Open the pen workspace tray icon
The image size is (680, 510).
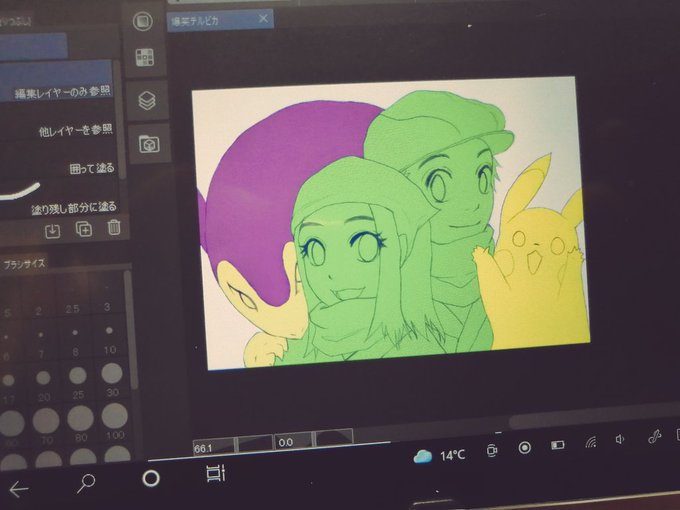click(x=654, y=436)
